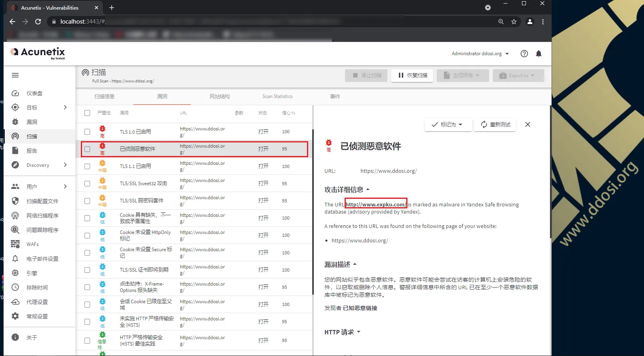Open the 生成报告 dropdown button

point(463,75)
